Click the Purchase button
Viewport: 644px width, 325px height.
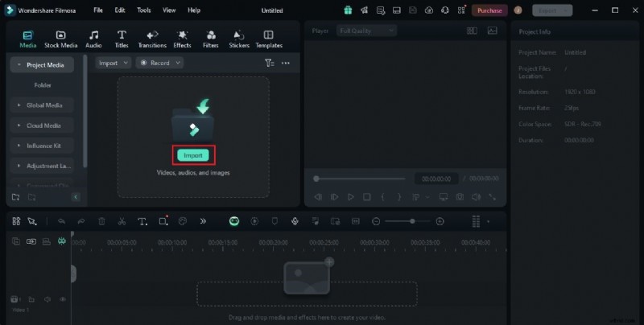(489, 10)
